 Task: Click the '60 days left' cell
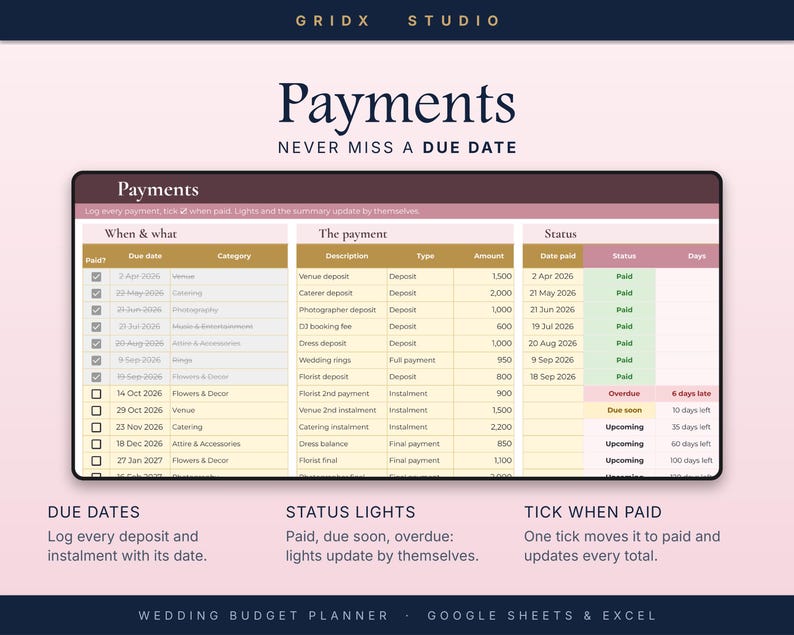pos(687,444)
